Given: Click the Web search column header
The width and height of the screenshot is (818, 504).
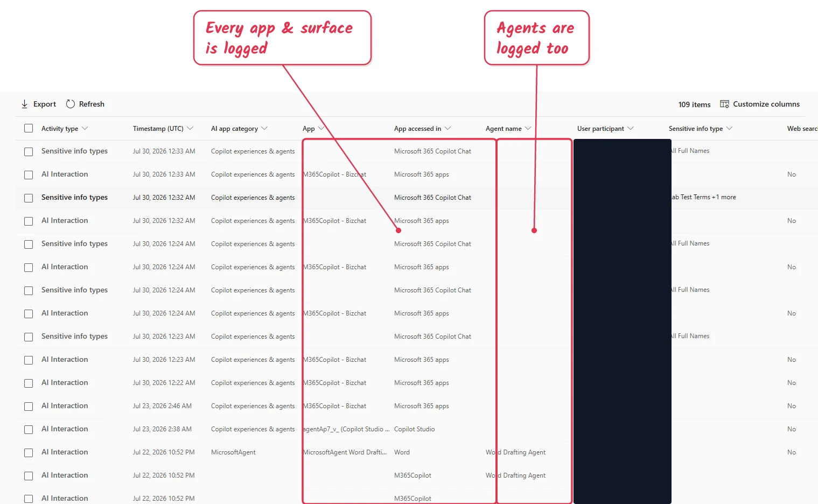Looking at the screenshot, I should pos(802,129).
